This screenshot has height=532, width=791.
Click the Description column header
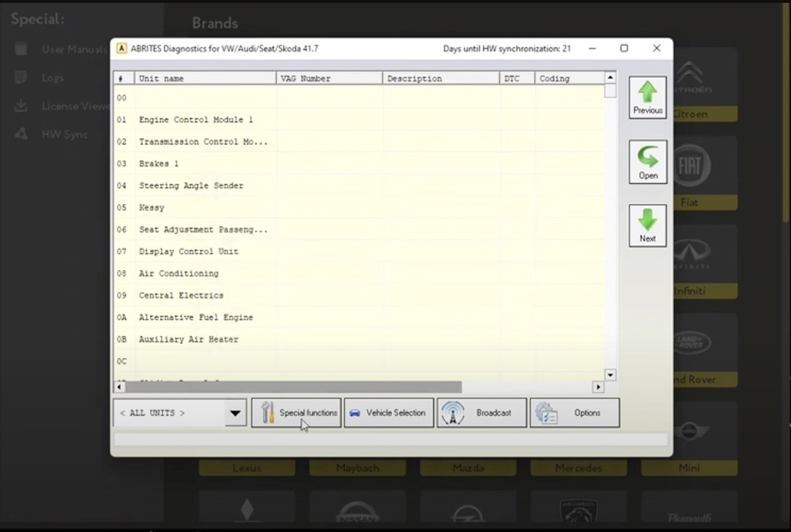click(x=441, y=78)
